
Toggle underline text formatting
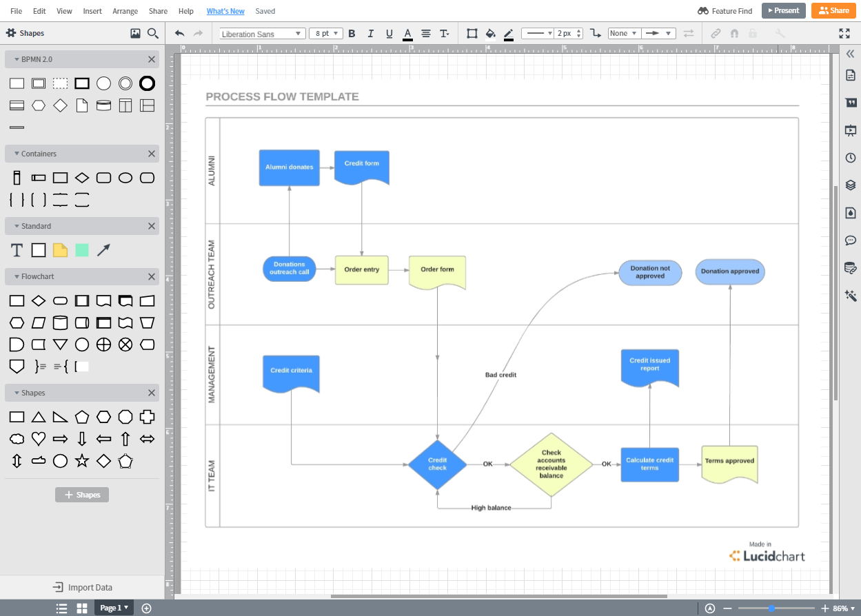coord(389,34)
